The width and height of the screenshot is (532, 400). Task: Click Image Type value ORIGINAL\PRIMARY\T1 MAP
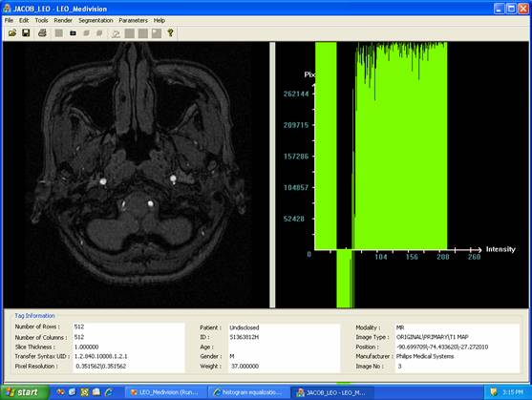pyautogui.click(x=433, y=337)
